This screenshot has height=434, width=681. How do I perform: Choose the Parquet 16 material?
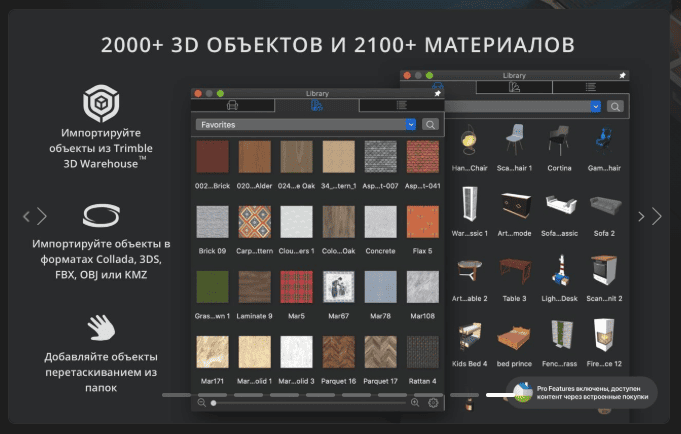[x=339, y=352]
